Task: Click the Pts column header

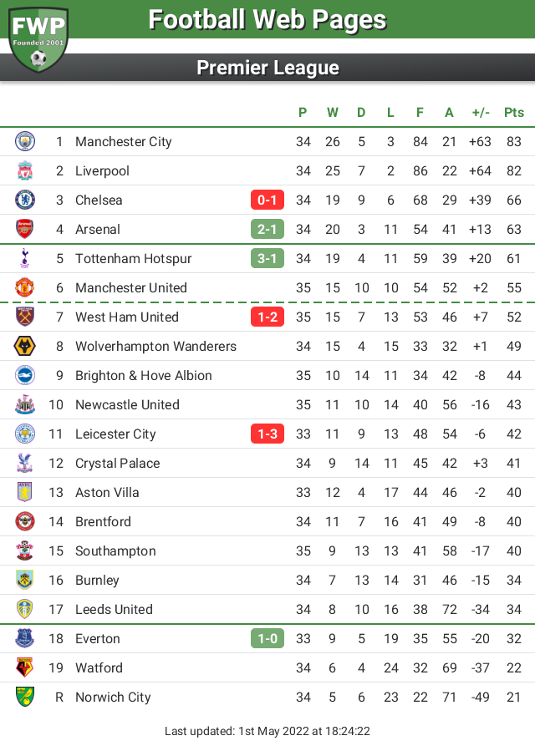Action: pyautogui.click(x=513, y=112)
